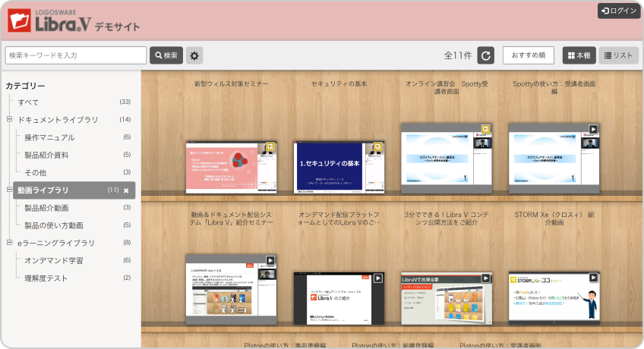Click the 検索 search button
Viewport: 644px width, 349px height.
tap(166, 55)
